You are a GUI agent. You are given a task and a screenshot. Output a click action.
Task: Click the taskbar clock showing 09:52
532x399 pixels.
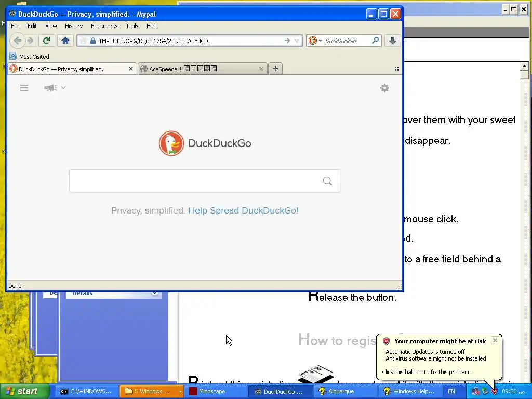pyautogui.click(x=513, y=391)
